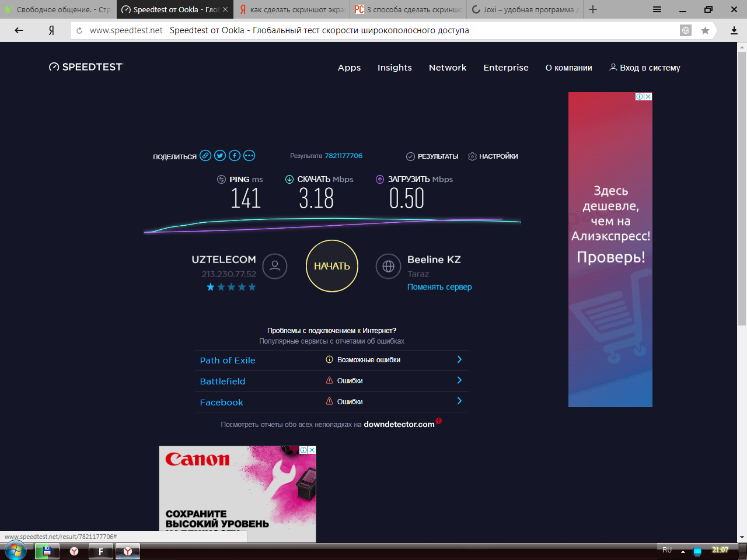Screen dimensions: 747x560
Task: Show hidden tray icons arrow
Action: [x=683, y=551]
